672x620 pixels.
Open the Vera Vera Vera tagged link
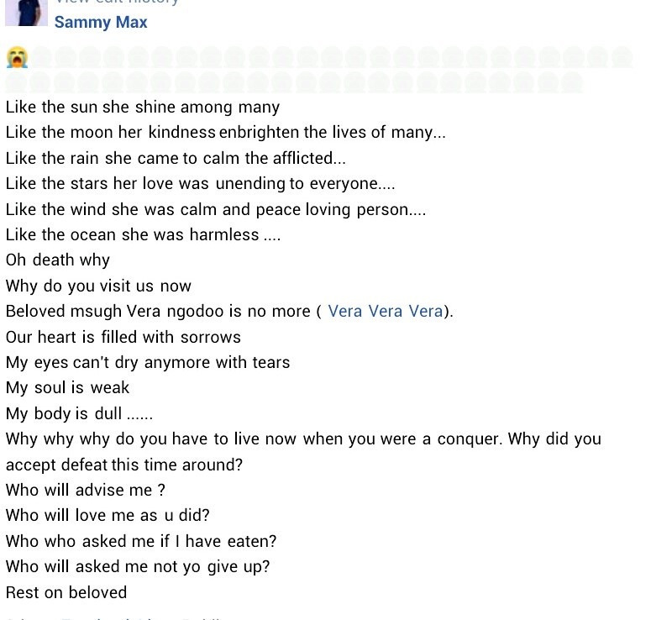click(x=385, y=312)
